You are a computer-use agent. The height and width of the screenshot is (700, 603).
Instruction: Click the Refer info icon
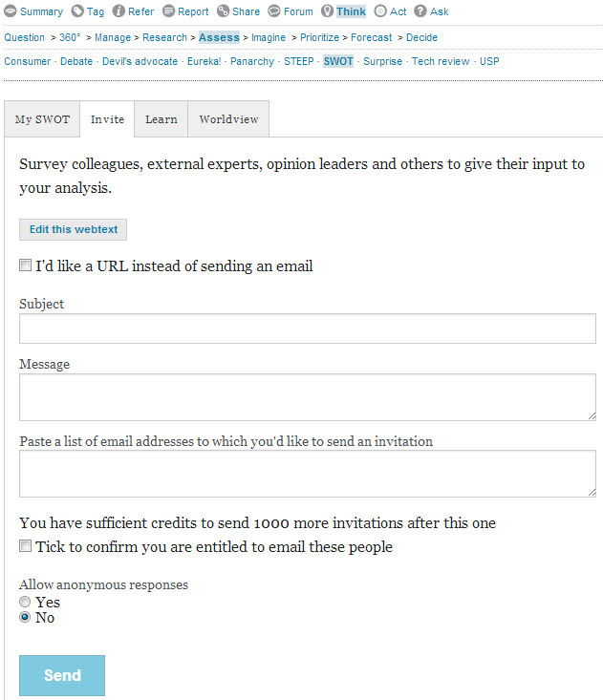pyautogui.click(x=118, y=11)
